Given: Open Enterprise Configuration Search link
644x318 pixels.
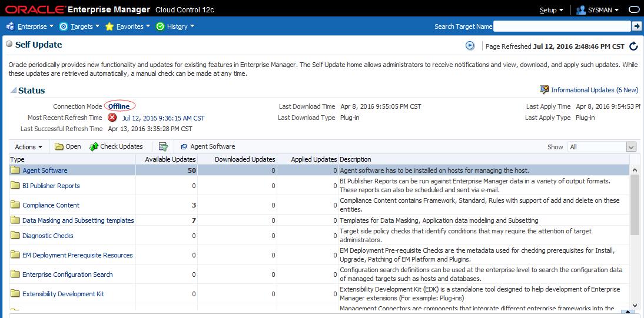Looking at the screenshot, I should 67,275.
